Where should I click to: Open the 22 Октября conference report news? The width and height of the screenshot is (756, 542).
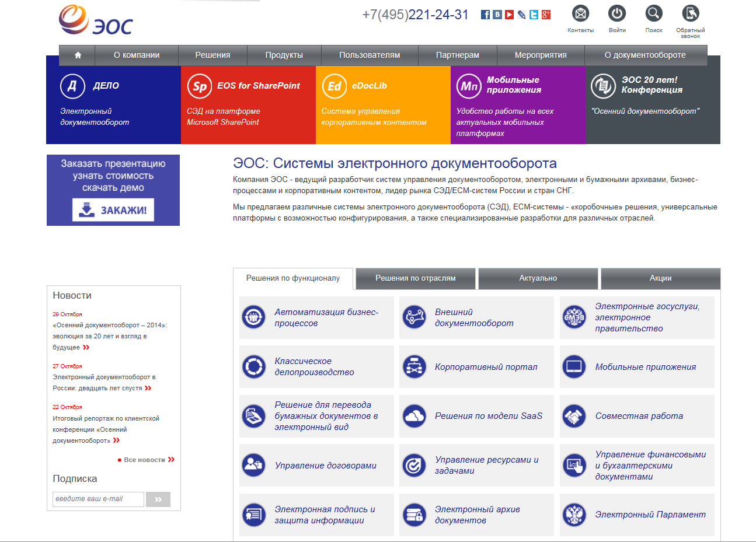[106, 429]
